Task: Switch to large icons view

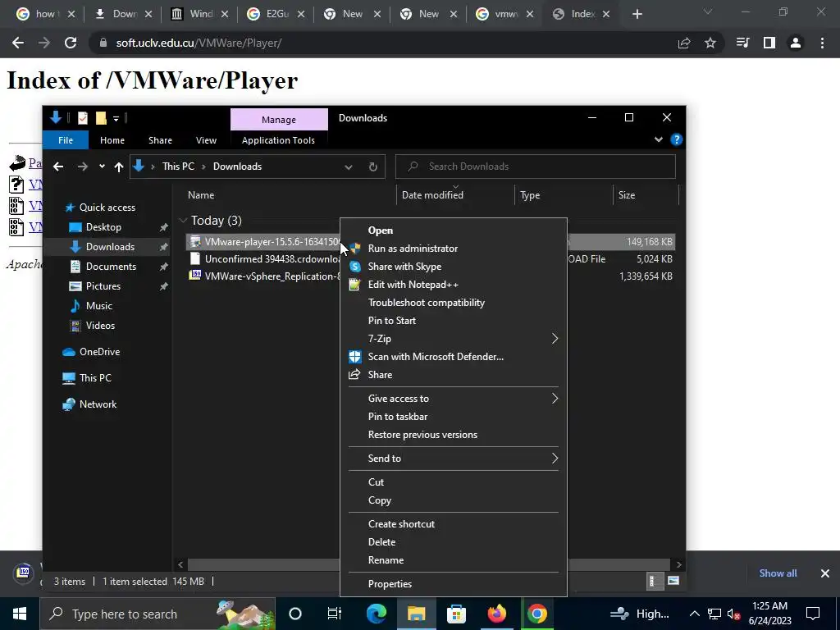Action: (673, 582)
